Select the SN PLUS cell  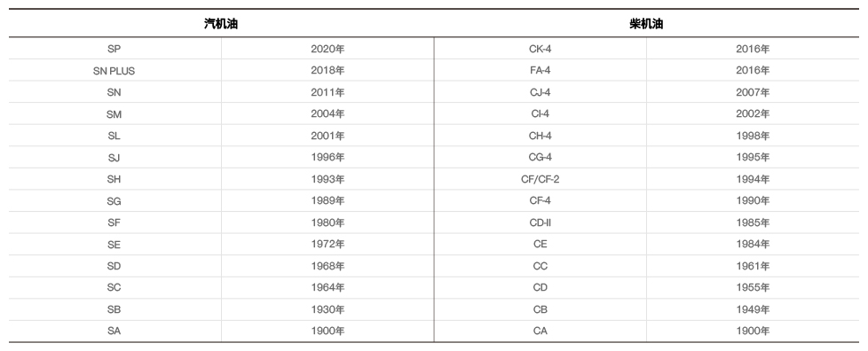pos(114,71)
